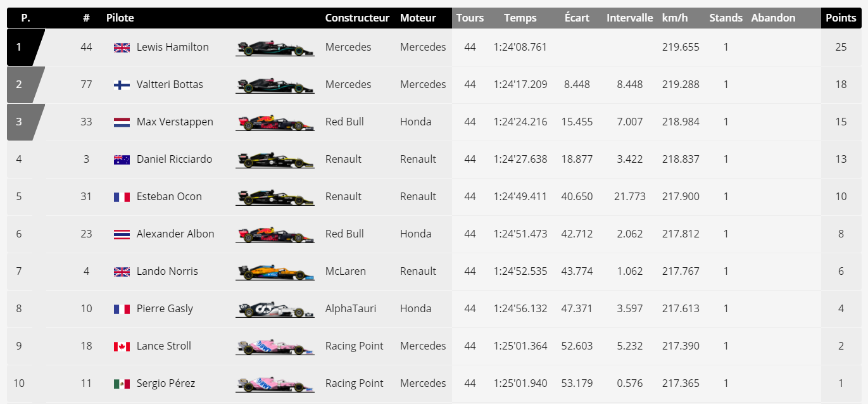Open the Red Bull constructor link for Verstappen
868x404 pixels.
pyautogui.click(x=344, y=122)
